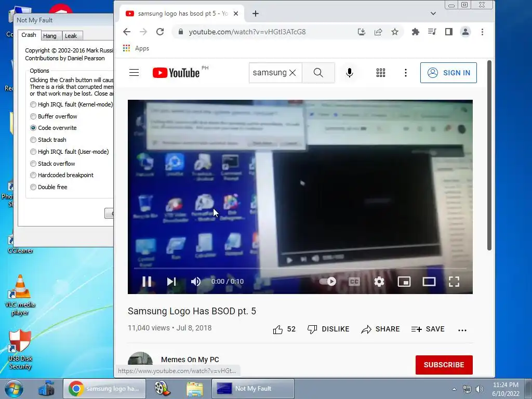Mute the video with the speaker icon
This screenshot has height=399, width=532.
[196, 281]
